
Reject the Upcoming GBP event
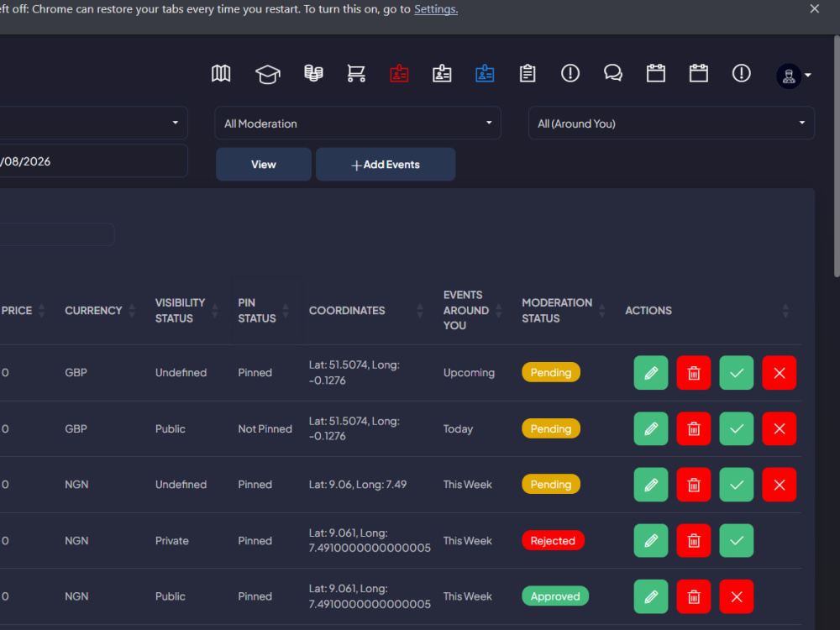[780, 373]
